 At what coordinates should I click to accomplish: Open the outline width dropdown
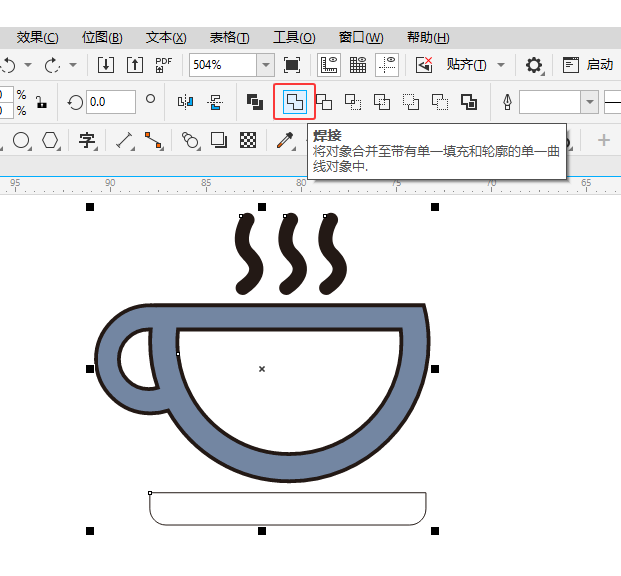590,102
